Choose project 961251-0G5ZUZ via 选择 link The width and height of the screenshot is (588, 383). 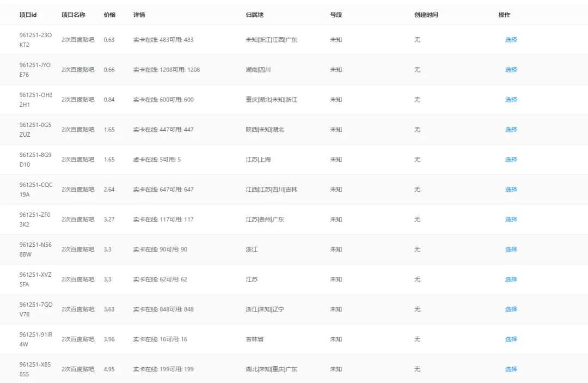click(x=511, y=130)
